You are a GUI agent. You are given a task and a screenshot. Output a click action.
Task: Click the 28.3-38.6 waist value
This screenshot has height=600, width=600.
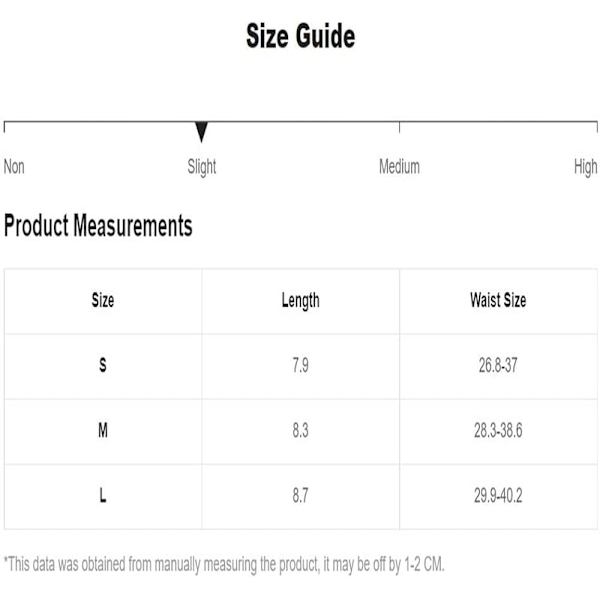(498, 430)
